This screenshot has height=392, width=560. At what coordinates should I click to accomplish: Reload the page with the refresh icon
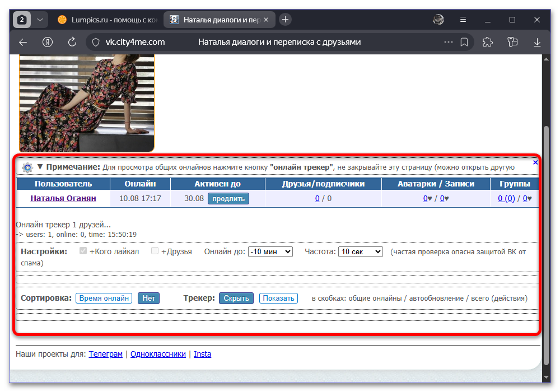point(72,42)
